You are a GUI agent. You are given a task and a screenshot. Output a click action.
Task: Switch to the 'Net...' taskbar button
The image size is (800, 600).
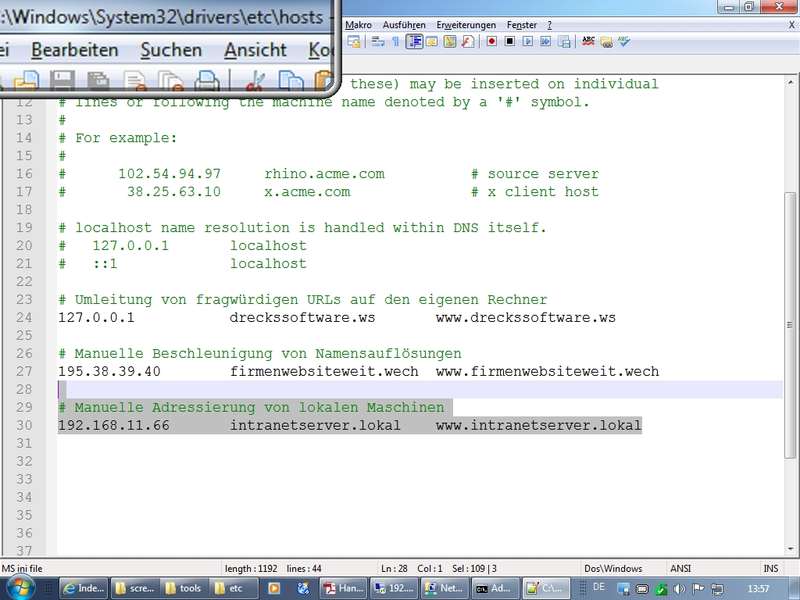pos(444,588)
